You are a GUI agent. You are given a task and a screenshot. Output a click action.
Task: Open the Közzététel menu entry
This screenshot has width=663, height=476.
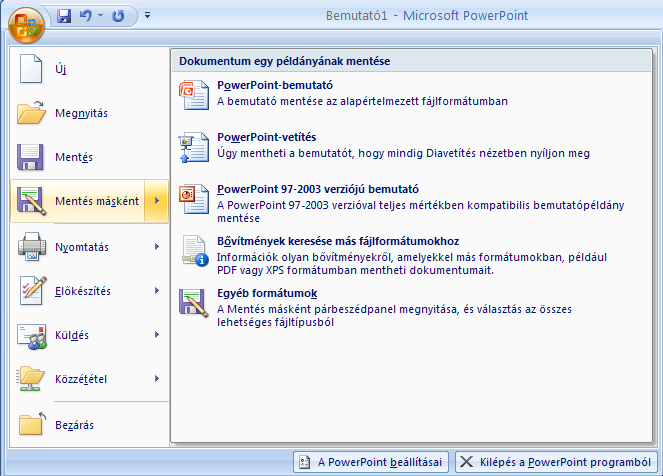90,379
